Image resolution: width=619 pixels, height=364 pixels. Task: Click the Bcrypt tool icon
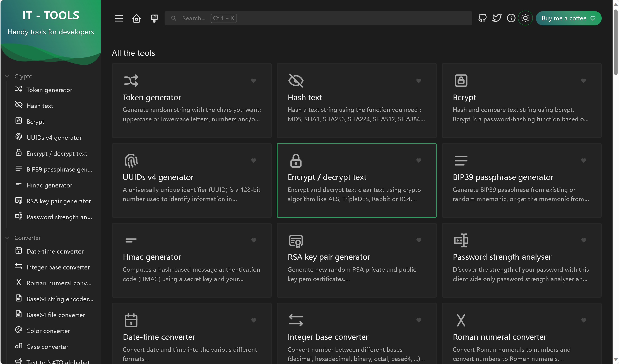coord(461,80)
